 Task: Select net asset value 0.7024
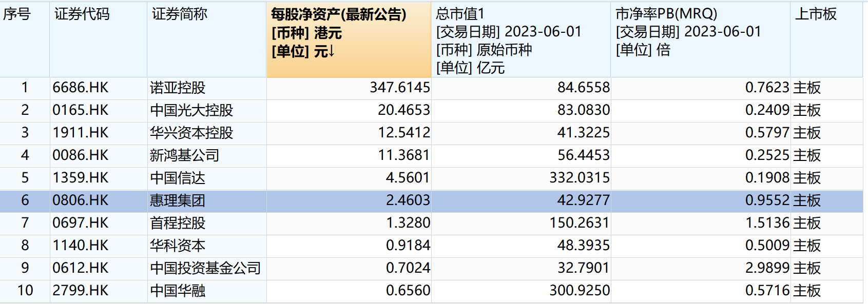[408, 268]
